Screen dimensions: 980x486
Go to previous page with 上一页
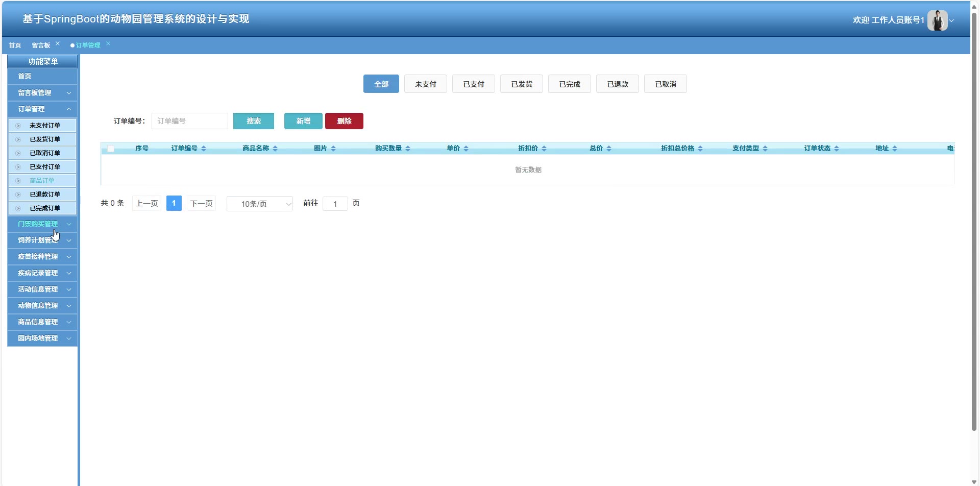pyautogui.click(x=146, y=203)
